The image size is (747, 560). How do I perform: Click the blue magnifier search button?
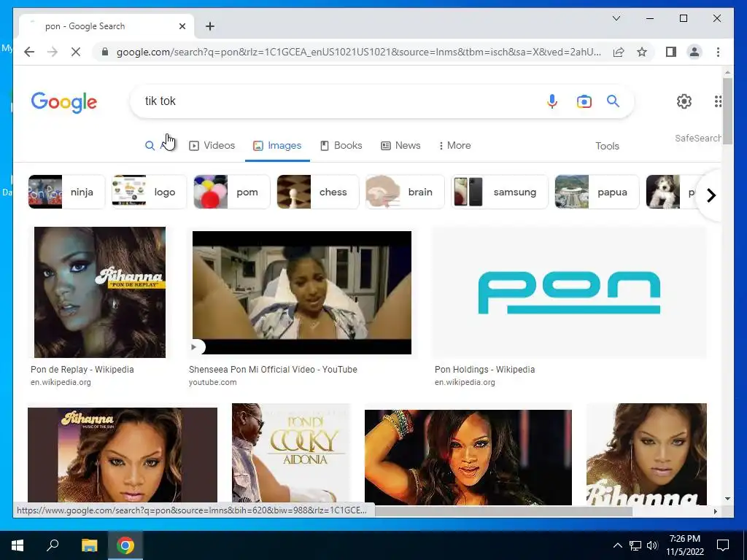[613, 101]
